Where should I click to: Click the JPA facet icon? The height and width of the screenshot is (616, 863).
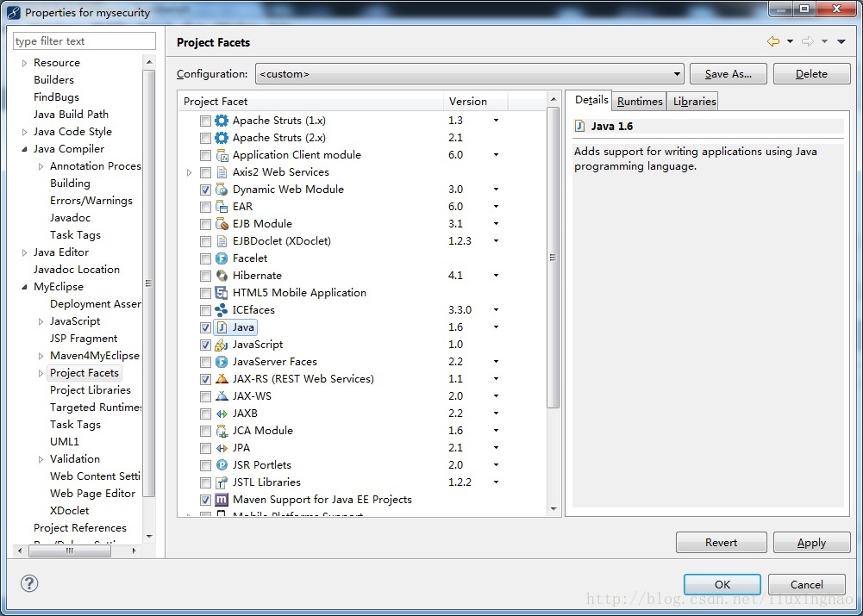[x=222, y=448]
